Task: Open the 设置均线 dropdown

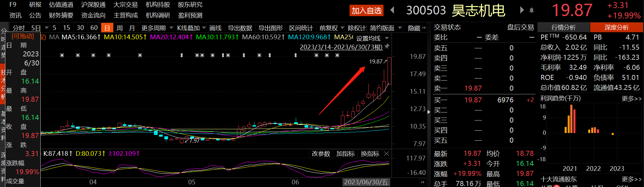Action: click(x=387, y=38)
